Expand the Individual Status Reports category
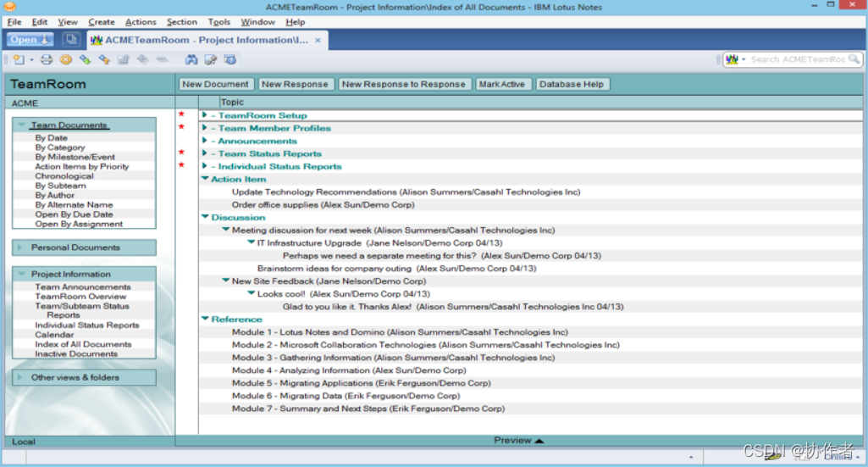The width and height of the screenshot is (868, 467). click(205, 165)
